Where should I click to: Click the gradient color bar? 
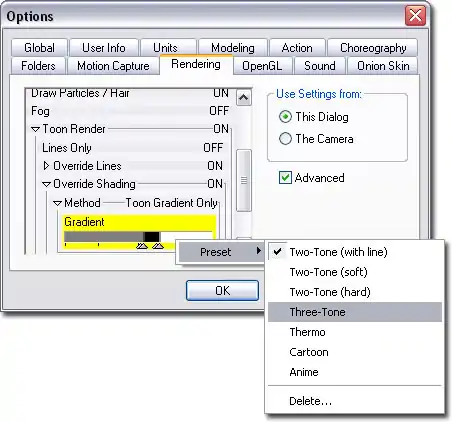(138, 236)
